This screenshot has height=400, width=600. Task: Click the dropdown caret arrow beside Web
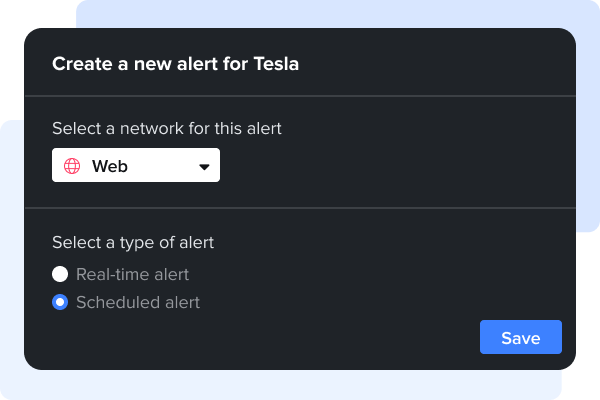click(x=204, y=167)
